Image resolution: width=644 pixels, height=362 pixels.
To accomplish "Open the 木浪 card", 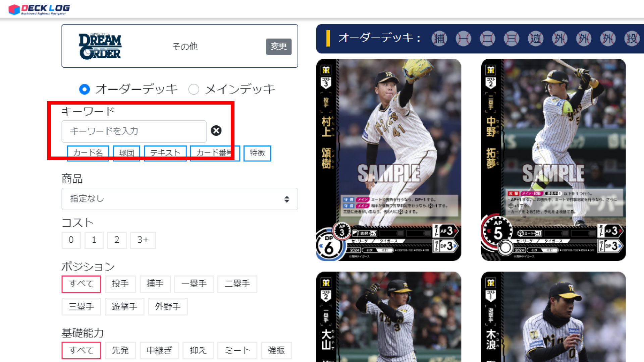I will (x=553, y=317).
